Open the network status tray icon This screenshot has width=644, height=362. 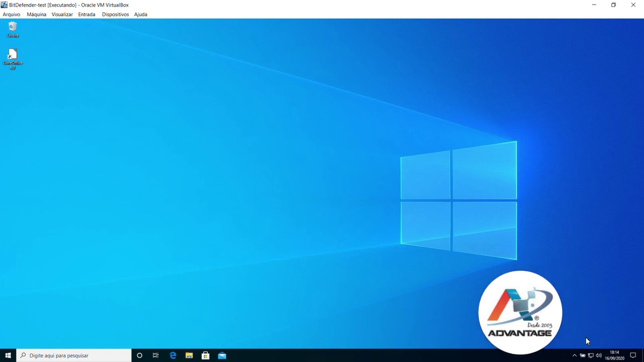click(591, 355)
